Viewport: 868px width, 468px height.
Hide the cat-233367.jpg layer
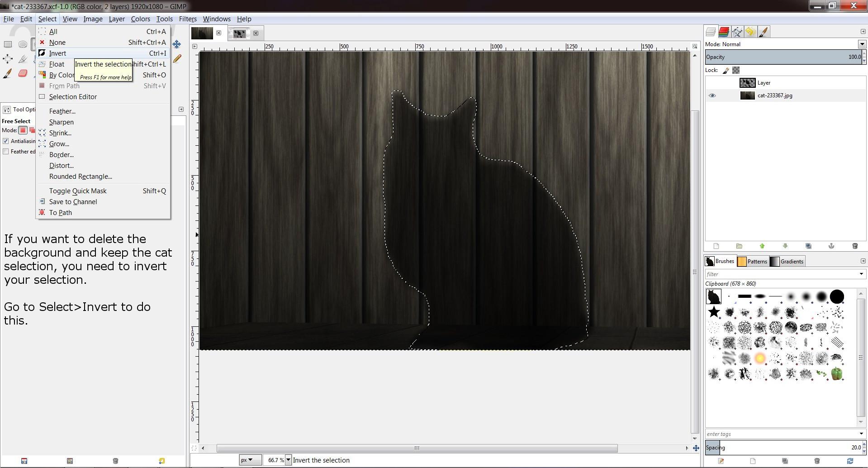tap(712, 96)
